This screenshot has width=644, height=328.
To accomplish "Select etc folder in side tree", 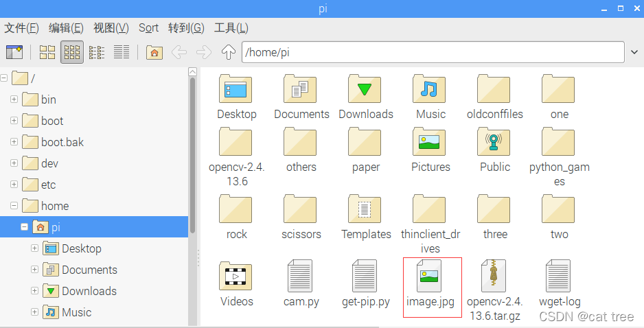I will pos(38,185).
